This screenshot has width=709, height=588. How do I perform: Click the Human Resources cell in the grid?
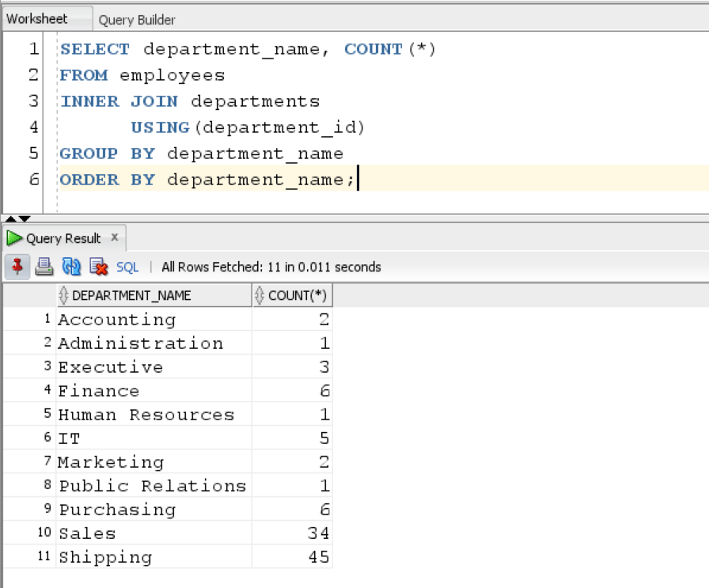[146, 415]
